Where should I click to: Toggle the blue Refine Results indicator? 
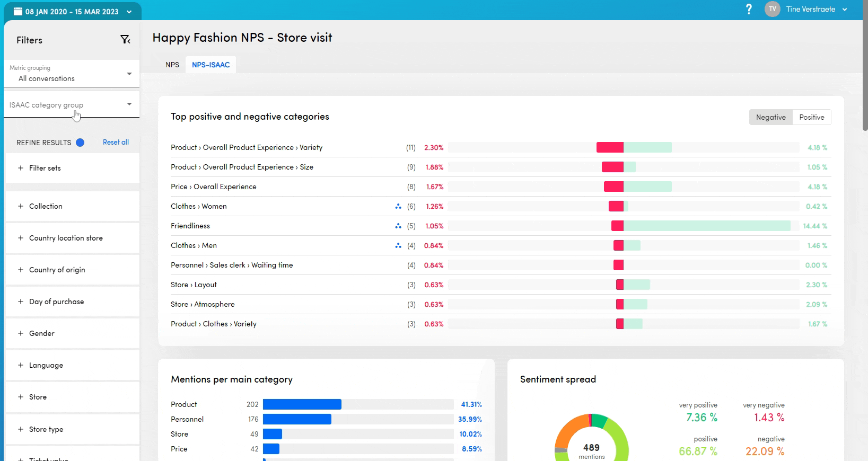click(80, 143)
